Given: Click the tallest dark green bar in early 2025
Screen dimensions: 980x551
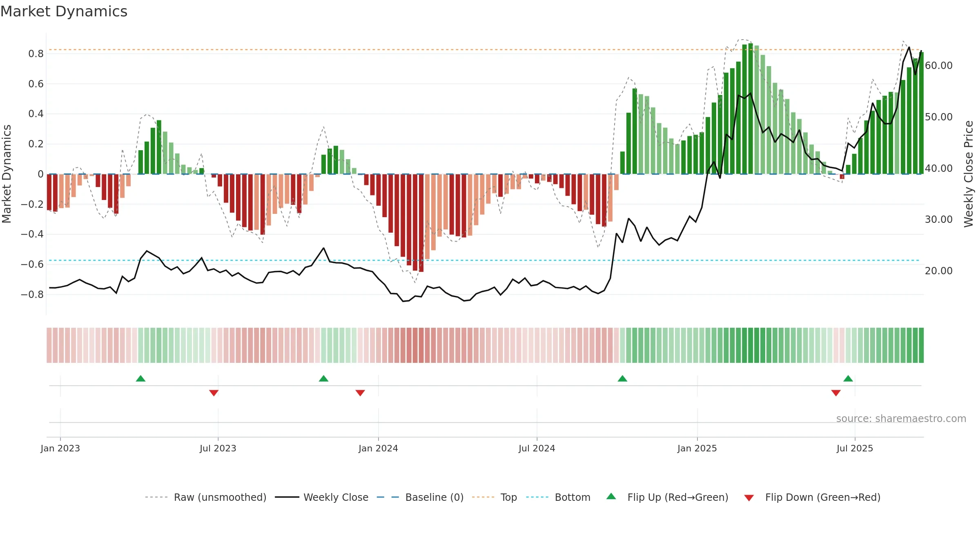Looking at the screenshot, I should click(x=751, y=109).
